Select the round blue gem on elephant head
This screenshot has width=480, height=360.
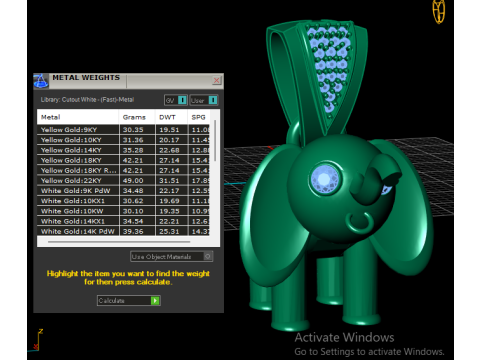(x=325, y=179)
